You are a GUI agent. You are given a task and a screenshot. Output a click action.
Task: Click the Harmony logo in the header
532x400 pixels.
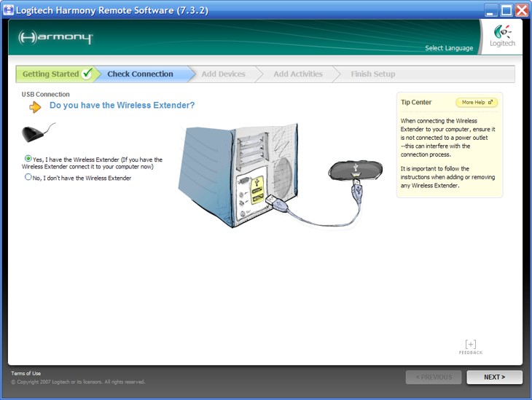coord(55,37)
